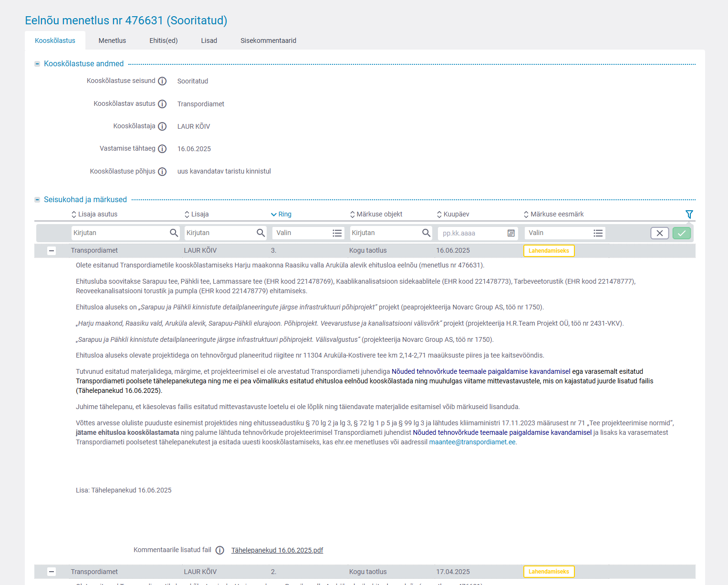
Task: Click search icon in Märkuse objekt filter
Action: tap(426, 233)
